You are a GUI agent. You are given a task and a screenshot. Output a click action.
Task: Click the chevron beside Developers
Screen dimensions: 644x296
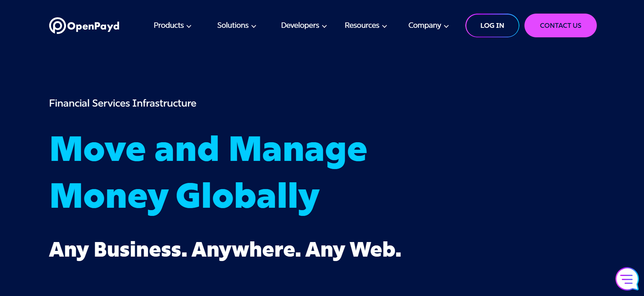324,26
